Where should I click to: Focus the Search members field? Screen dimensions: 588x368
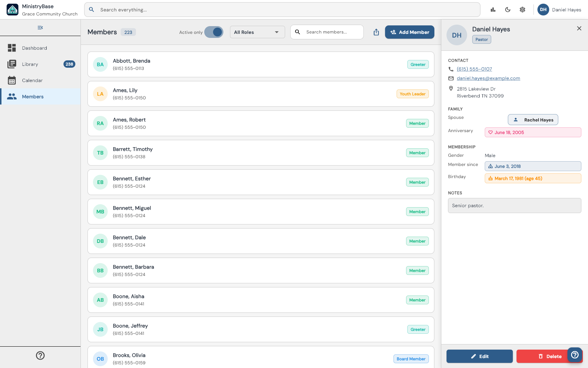[327, 32]
